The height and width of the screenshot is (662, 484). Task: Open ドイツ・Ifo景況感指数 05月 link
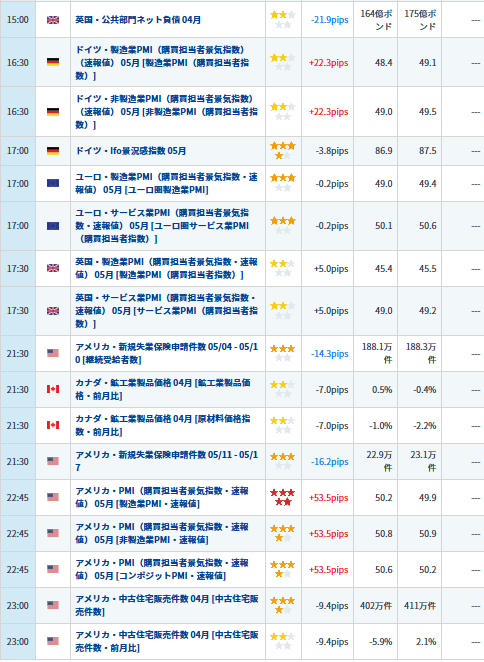(x=131, y=151)
